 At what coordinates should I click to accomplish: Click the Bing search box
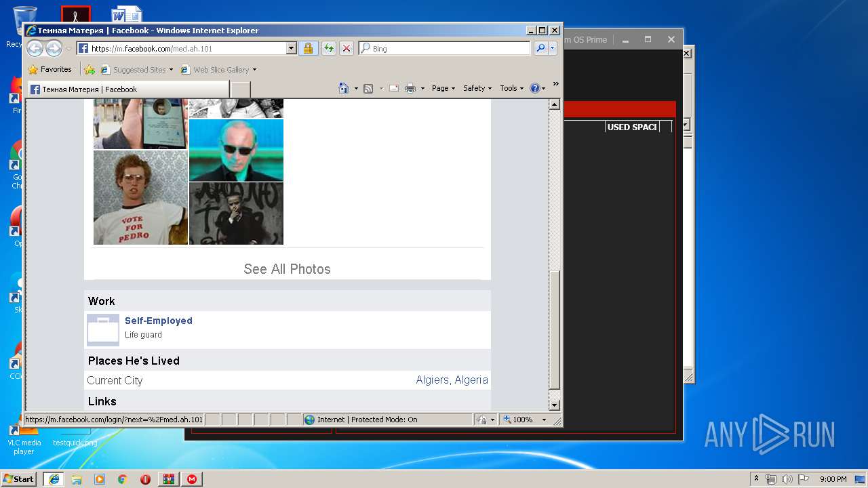pos(444,48)
